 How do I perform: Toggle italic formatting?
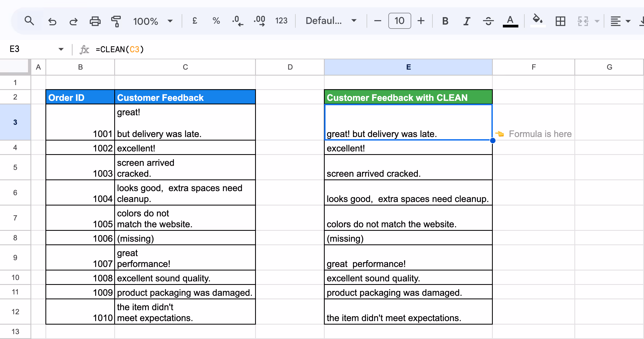coord(467,21)
